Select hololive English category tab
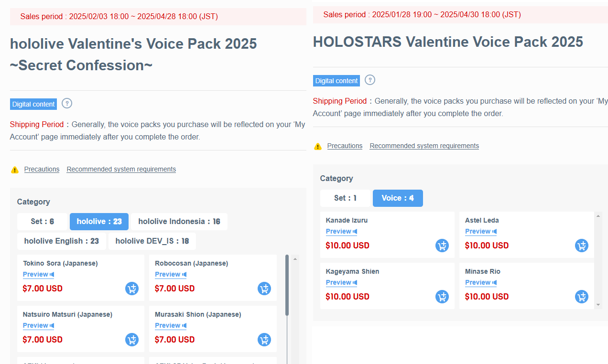 click(62, 241)
